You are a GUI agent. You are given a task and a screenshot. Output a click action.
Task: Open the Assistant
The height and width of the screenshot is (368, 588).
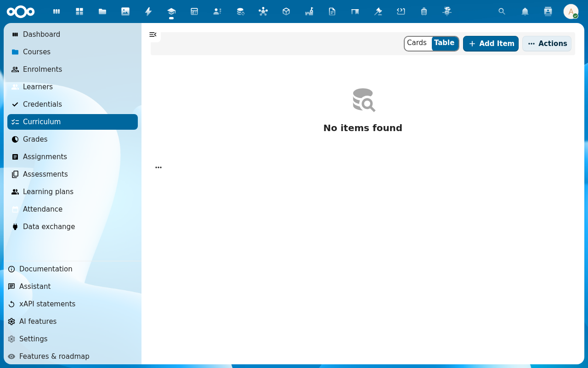point(73,287)
